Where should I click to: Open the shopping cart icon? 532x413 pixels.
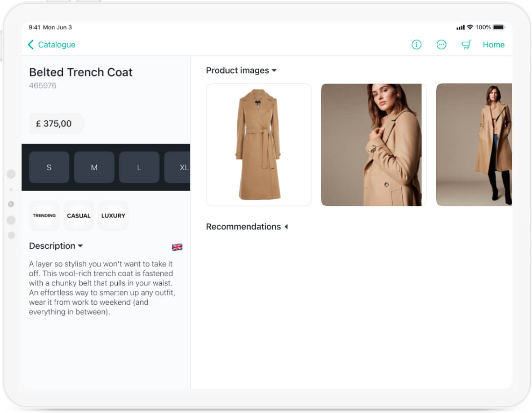466,44
